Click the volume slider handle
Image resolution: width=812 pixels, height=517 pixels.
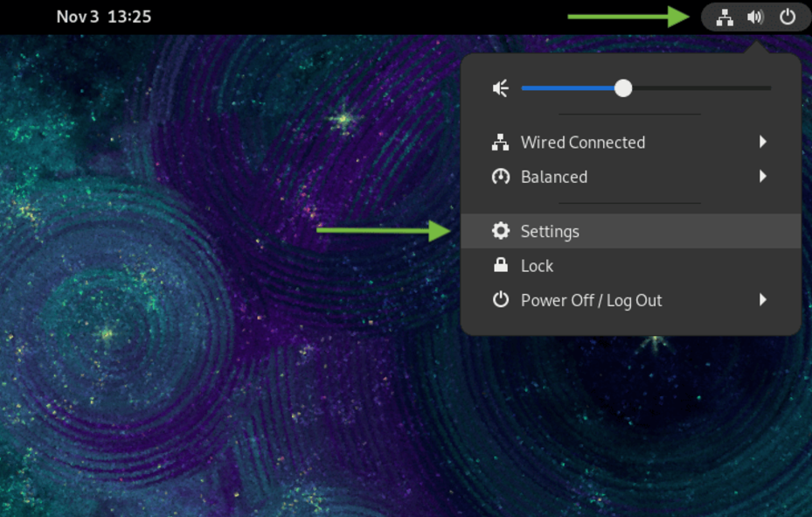(x=623, y=88)
